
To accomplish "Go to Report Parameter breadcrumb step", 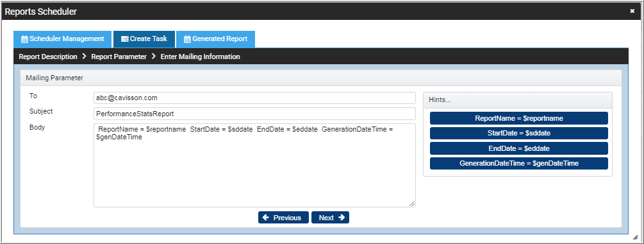I will pos(119,57).
